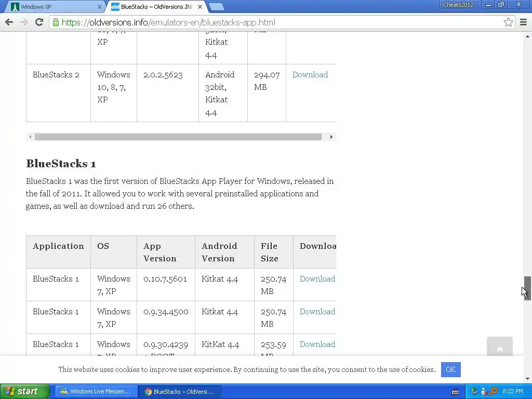Click the 8:22 PM system clock
Screen dimensions: 532x399
(513, 392)
